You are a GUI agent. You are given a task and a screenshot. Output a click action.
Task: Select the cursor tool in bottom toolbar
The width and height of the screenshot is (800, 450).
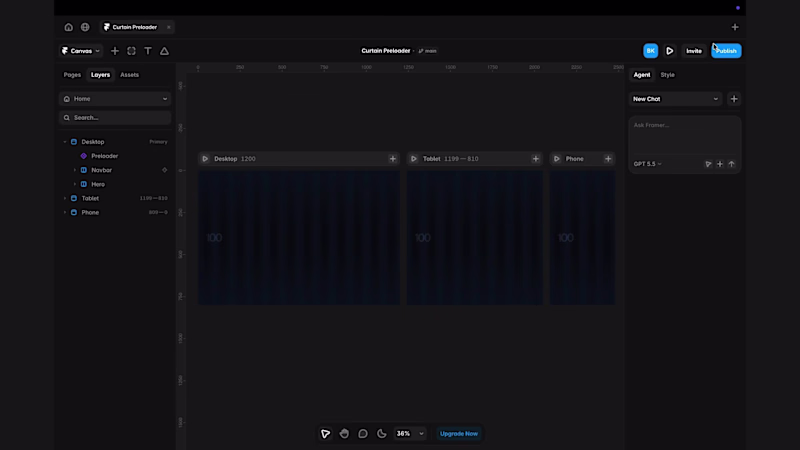coord(326,434)
